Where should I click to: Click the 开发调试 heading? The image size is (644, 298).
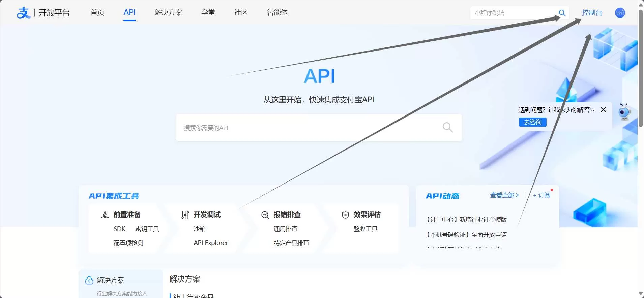tap(207, 214)
